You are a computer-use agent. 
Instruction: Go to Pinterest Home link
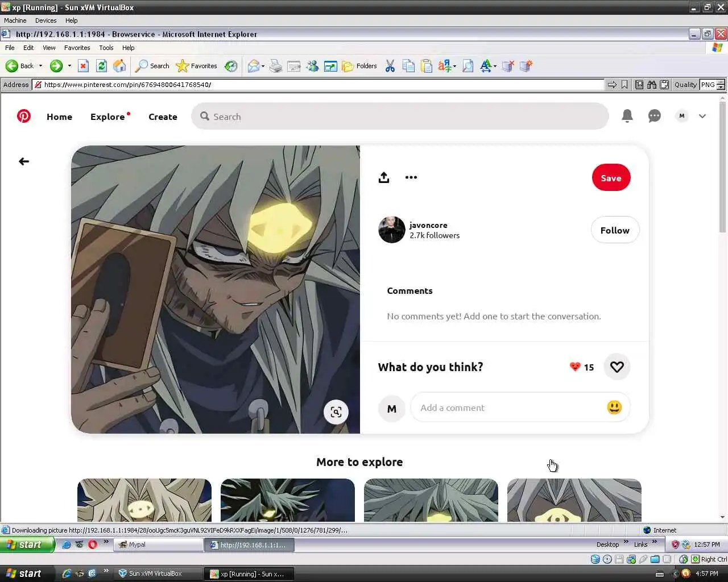(x=59, y=117)
